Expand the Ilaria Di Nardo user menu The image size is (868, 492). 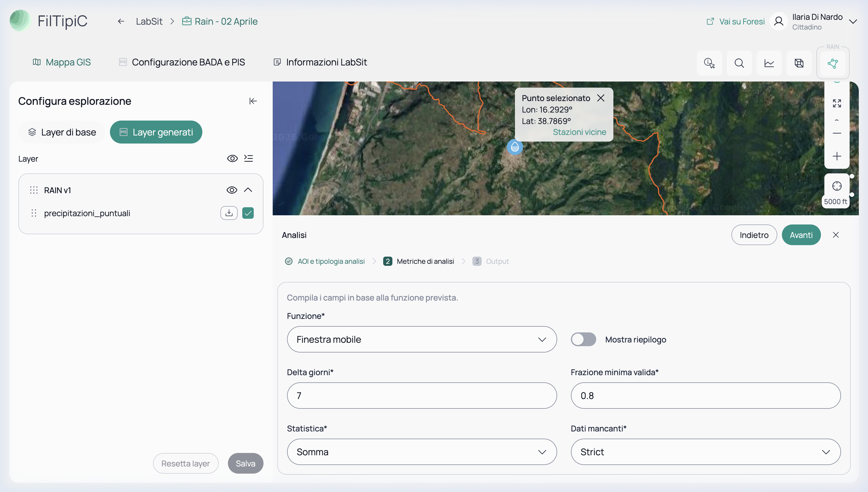click(x=853, y=22)
